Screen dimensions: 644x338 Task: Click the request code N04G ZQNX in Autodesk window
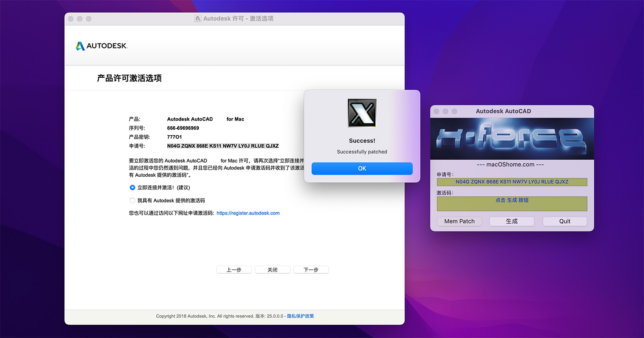[x=223, y=146]
